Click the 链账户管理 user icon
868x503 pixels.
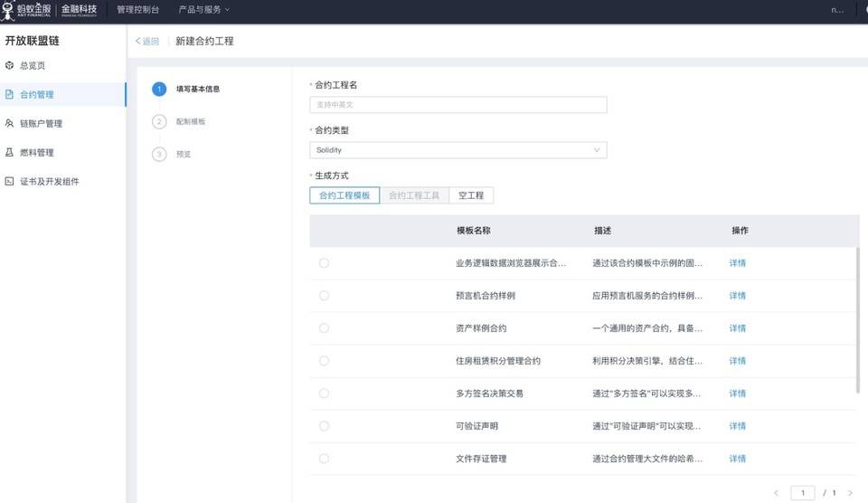pyautogui.click(x=9, y=123)
